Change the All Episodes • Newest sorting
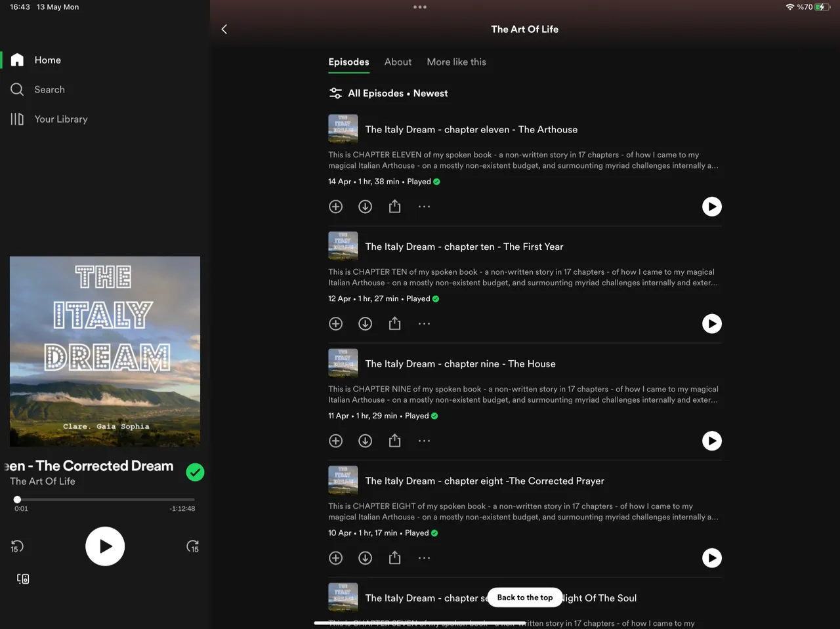This screenshot has width=840, height=629. tap(398, 93)
